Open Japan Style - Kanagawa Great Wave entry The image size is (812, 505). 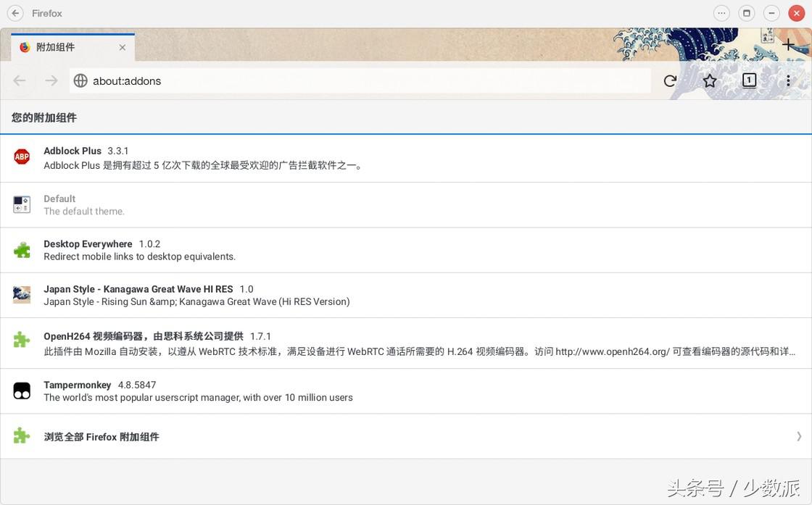tap(406, 296)
